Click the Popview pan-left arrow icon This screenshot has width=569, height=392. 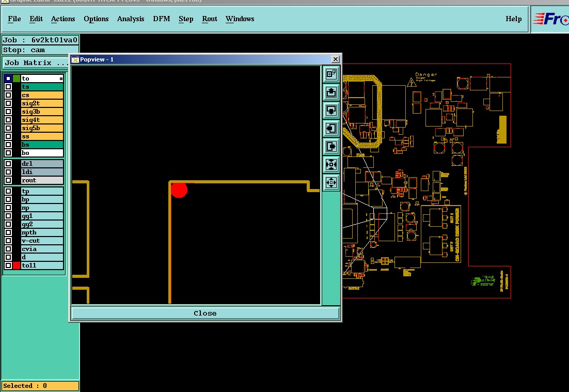(x=331, y=128)
